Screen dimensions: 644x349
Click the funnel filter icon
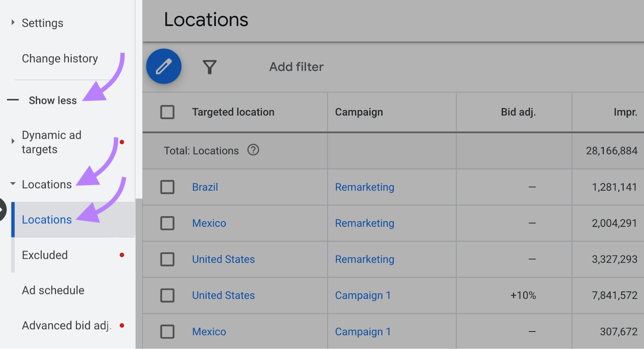tap(209, 67)
